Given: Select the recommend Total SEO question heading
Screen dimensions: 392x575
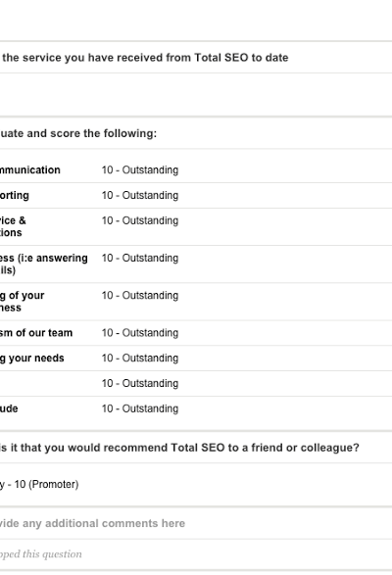Looking at the screenshot, I should (179, 448).
